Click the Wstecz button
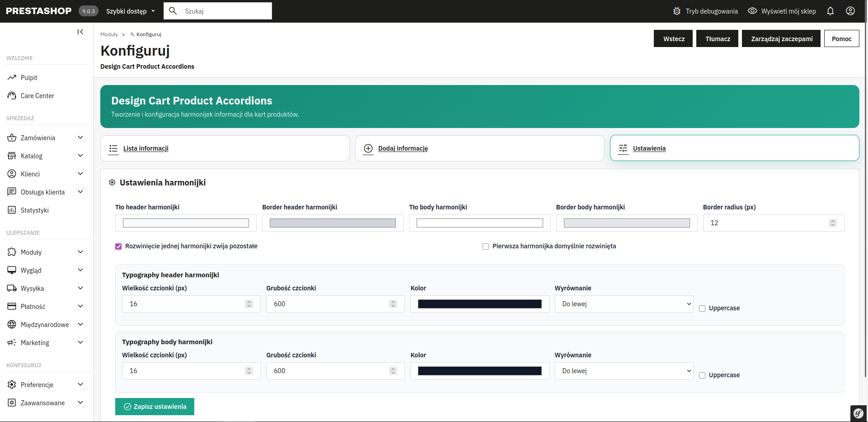This screenshot has height=422, width=868. pyautogui.click(x=673, y=38)
